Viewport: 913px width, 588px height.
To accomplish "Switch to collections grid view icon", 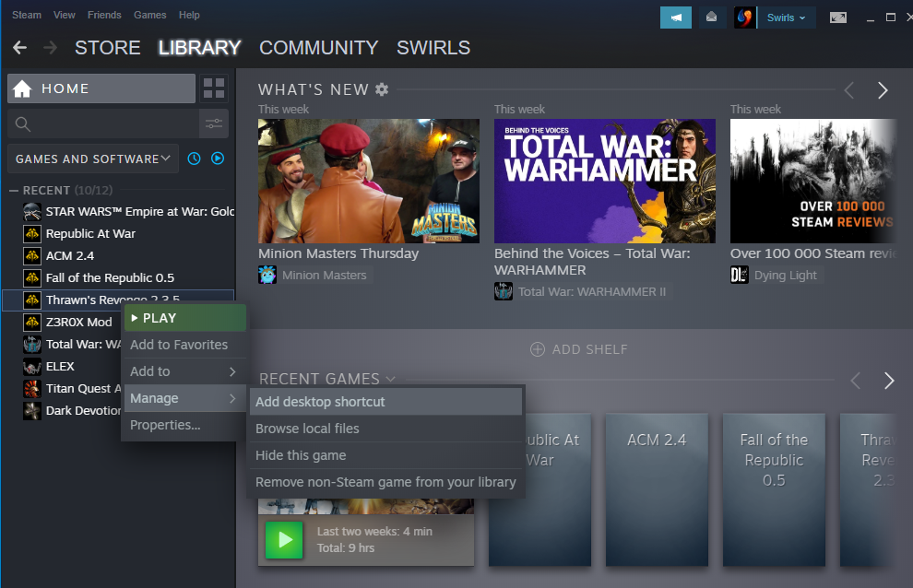I will point(214,88).
